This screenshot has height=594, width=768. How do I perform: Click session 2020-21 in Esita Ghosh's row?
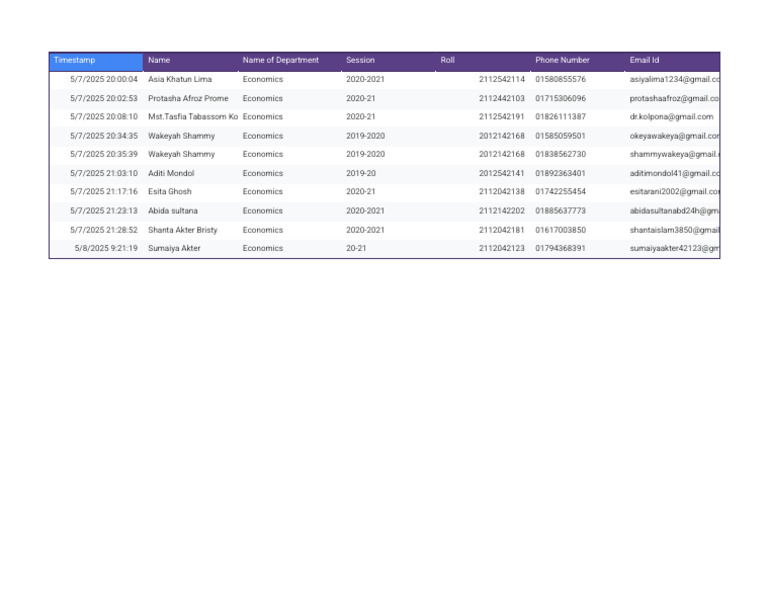point(361,191)
